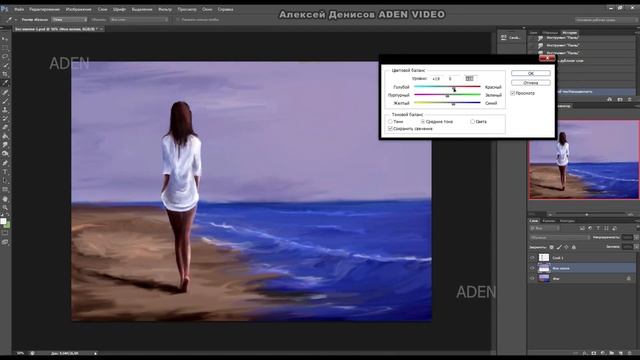The image size is (640, 360).
Task: Open the Окно menu
Action: (207, 9)
